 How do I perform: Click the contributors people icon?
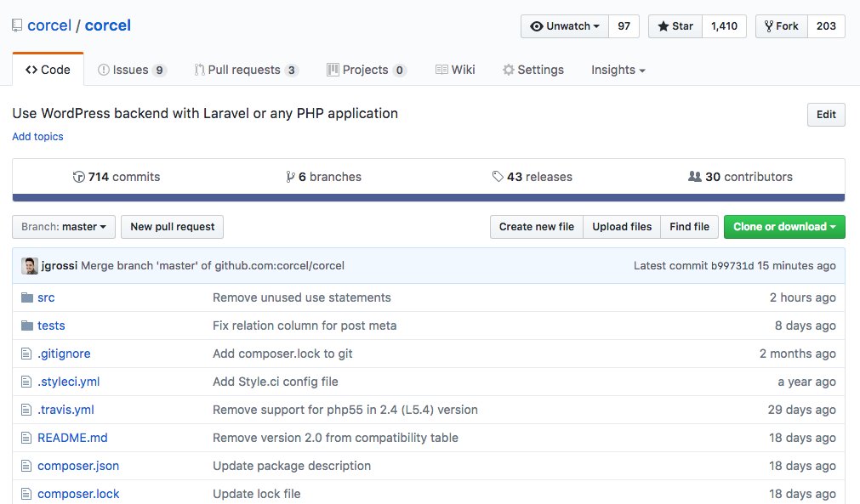pyautogui.click(x=694, y=177)
